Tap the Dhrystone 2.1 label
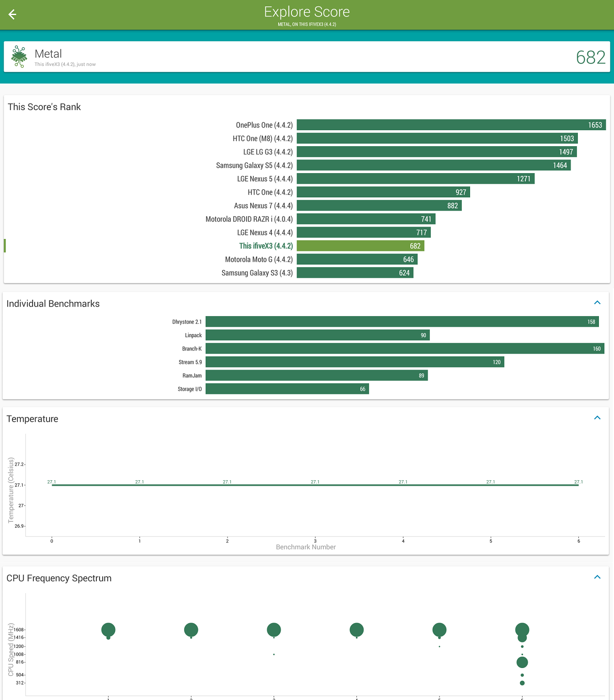The width and height of the screenshot is (614, 700). (x=187, y=322)
